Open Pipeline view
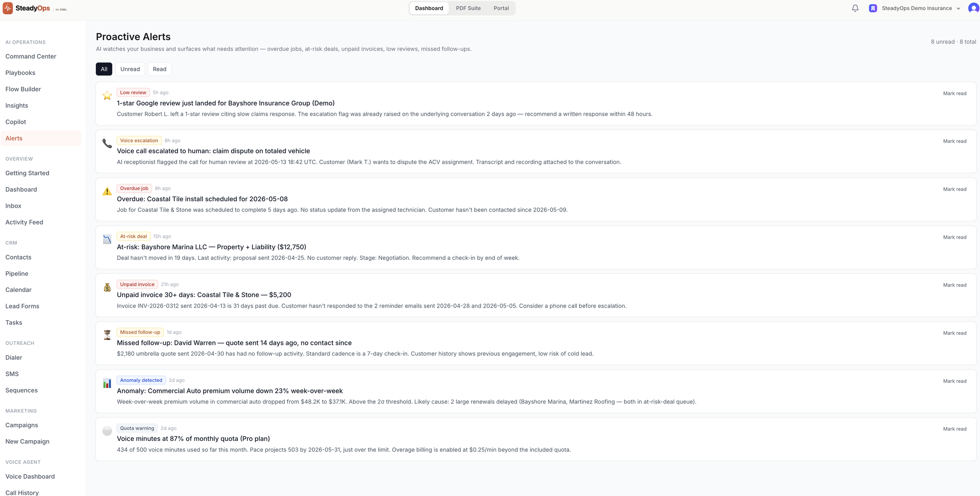 pyautogui.click(x=41, y=273)
